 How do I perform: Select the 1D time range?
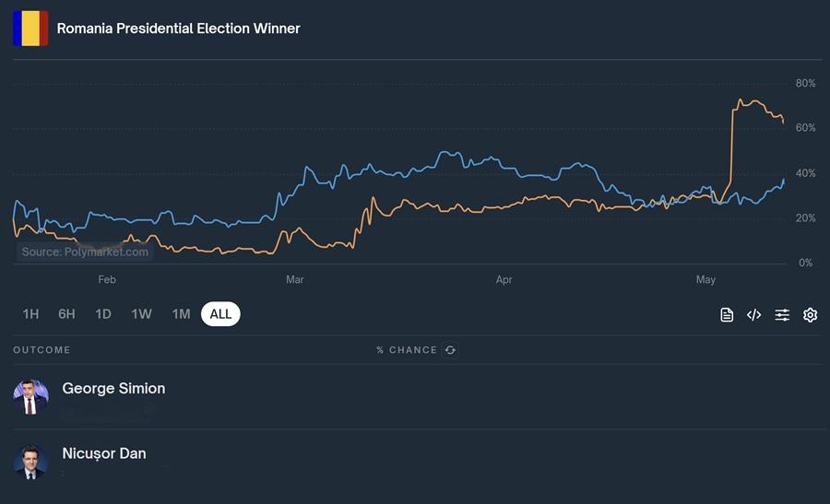point(103,314)
